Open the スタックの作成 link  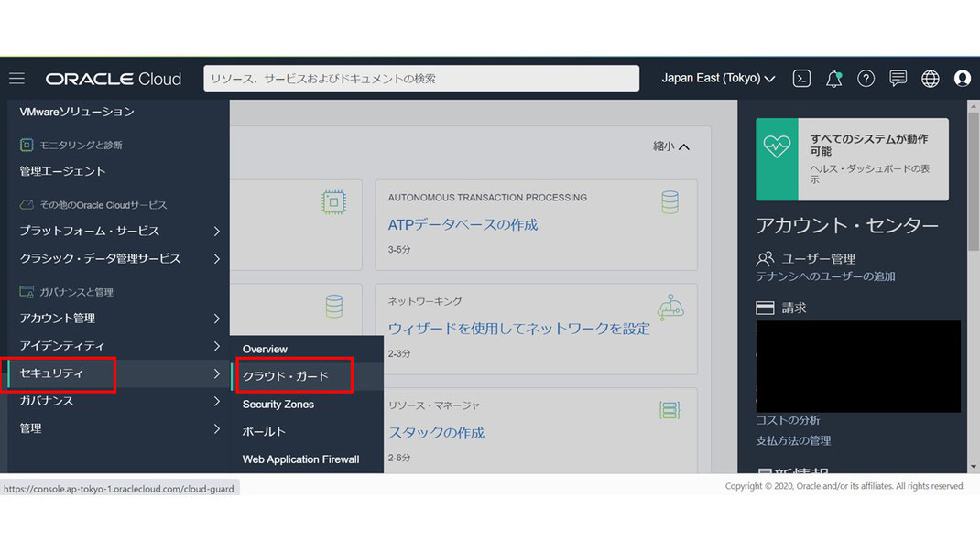tap(436, 433)
